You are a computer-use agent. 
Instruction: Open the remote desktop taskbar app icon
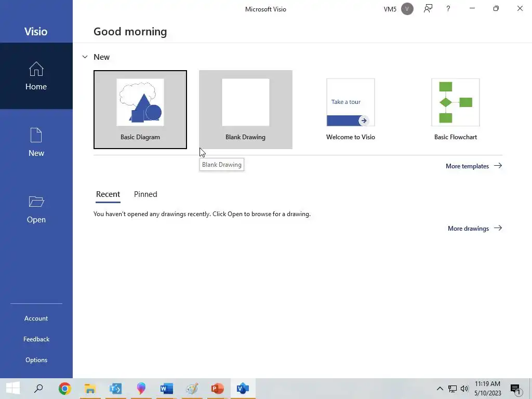tap(115, 389)
